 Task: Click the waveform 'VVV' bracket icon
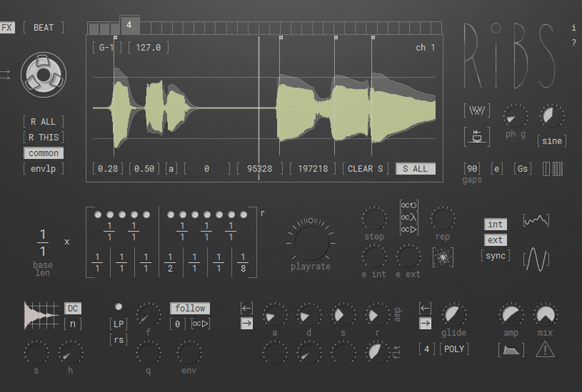pyautogui.click(x=476, y=111)
